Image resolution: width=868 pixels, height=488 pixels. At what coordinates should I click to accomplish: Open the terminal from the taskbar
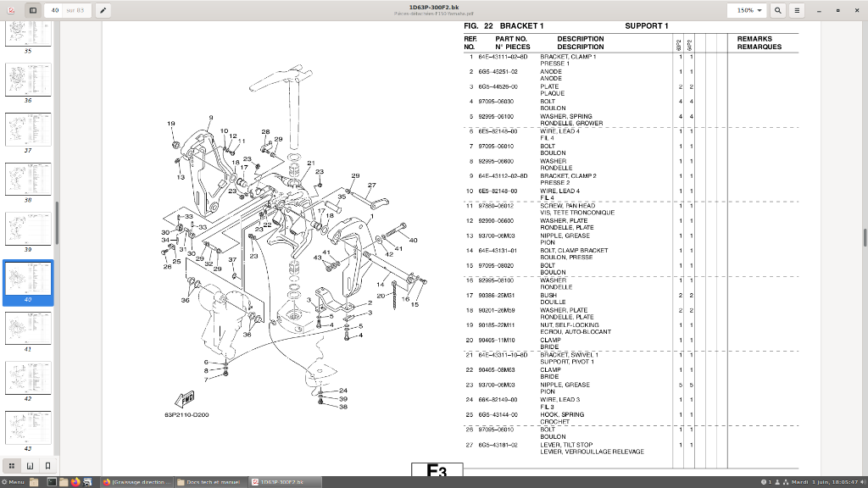click(x=52, y=482)
